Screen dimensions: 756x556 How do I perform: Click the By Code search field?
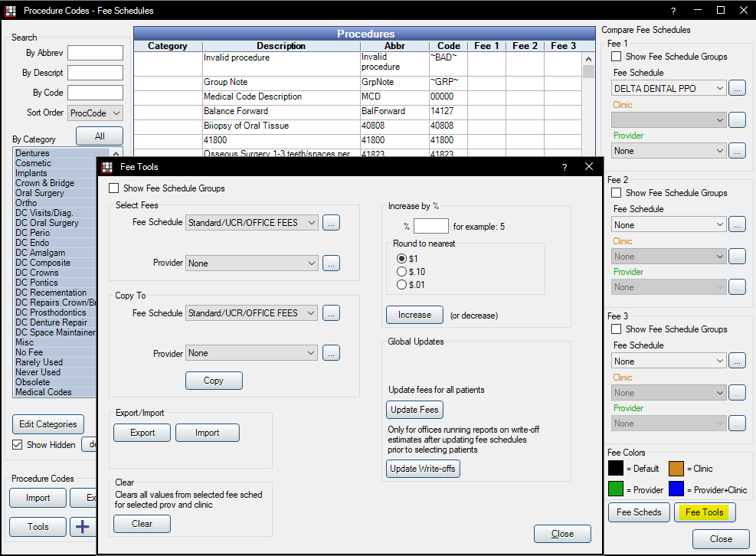pos(96,93)
